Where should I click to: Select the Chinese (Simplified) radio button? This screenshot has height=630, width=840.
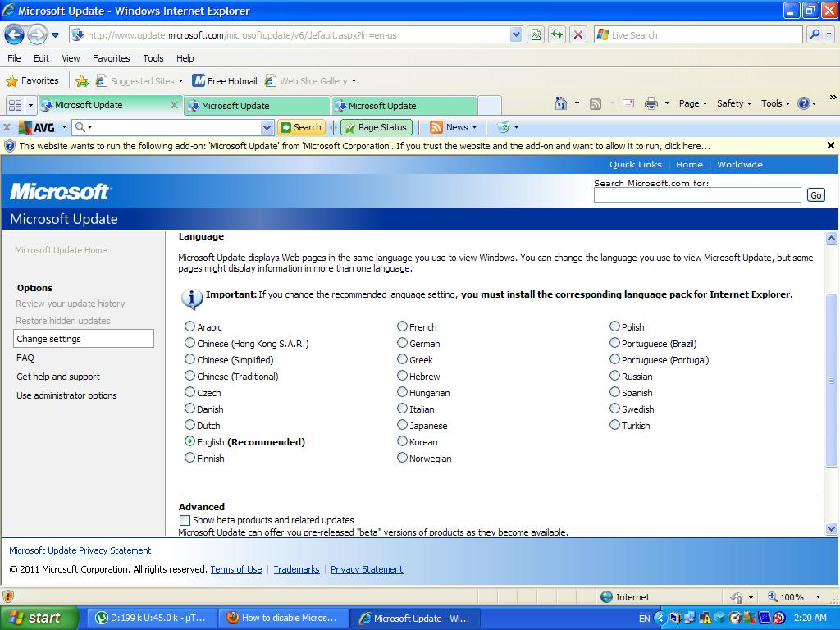pyautogui.click(x=189, y=359)
